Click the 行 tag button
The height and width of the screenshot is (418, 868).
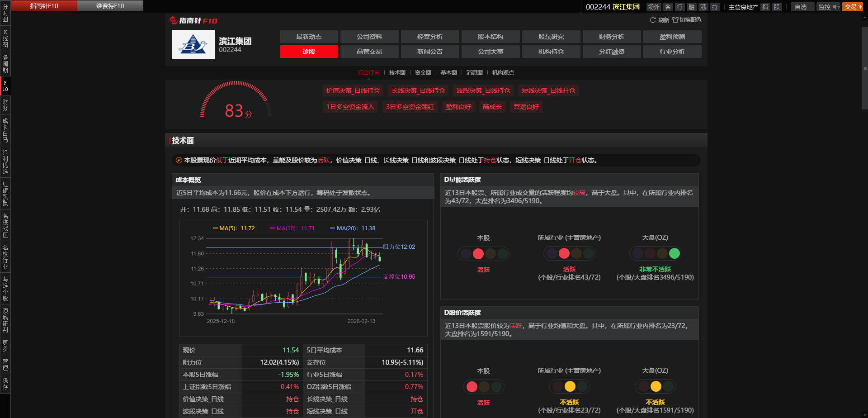679,7
